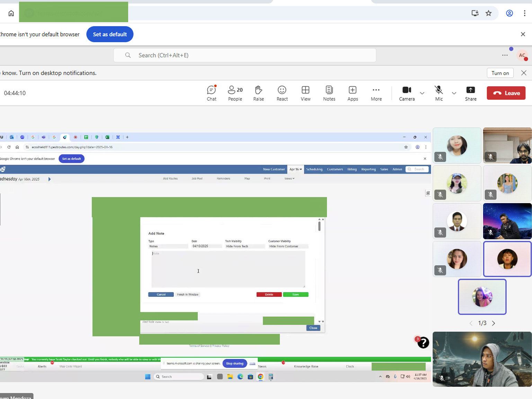The image size is (532, 399).
Task: Dismiss the default browser banner
Action: coord(523,34)
